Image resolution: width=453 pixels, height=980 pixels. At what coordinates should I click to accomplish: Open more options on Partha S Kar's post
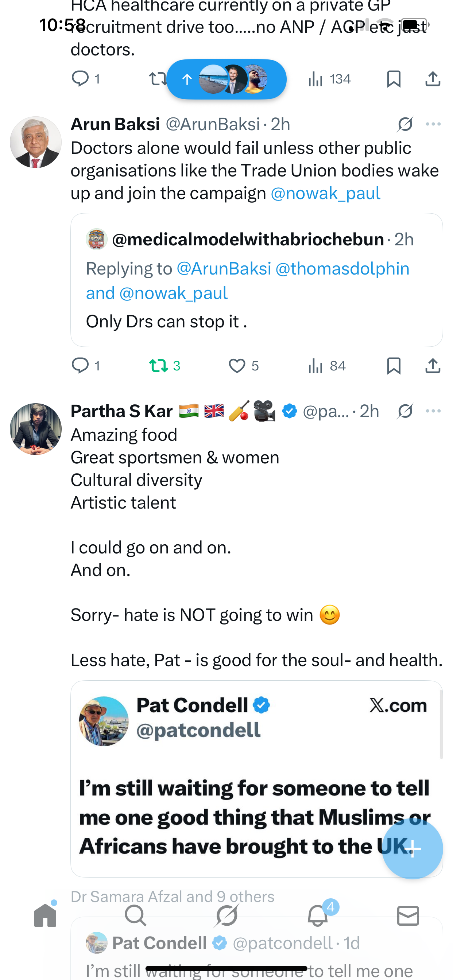(433, 411)
